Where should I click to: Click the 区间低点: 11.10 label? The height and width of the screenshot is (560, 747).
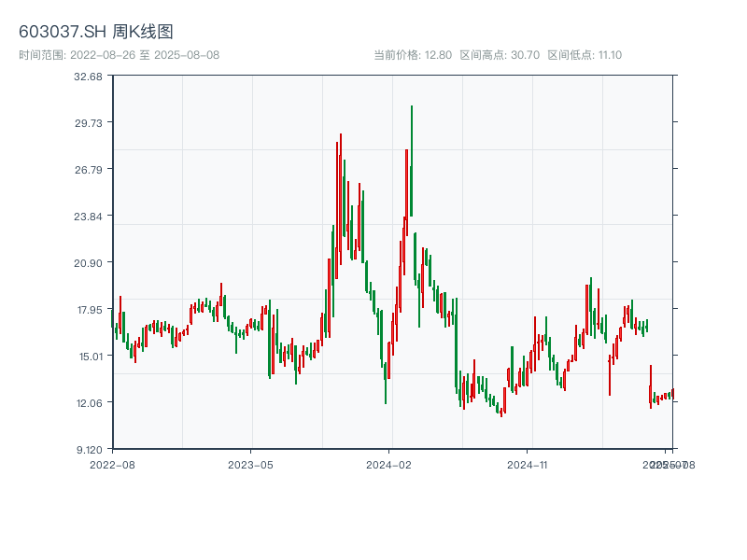[585, 55]
